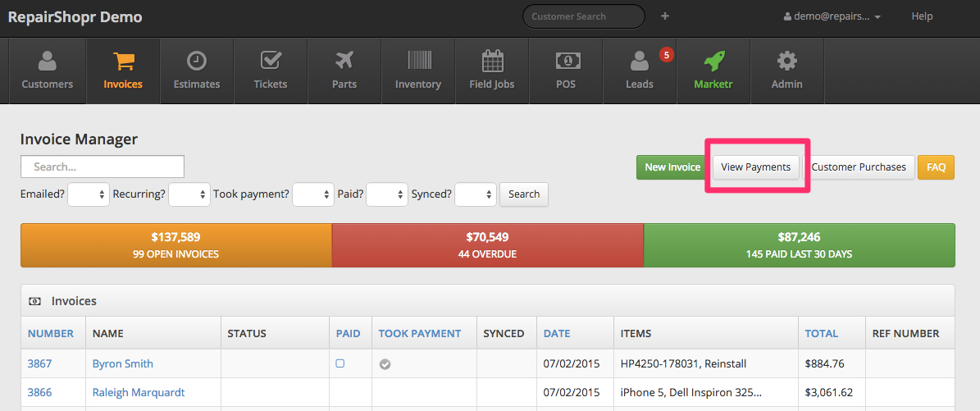This screenshot has height=411, width=980.
Task: Expand the Emailed? filter dropdown
Action: click(x=89, y=194)
